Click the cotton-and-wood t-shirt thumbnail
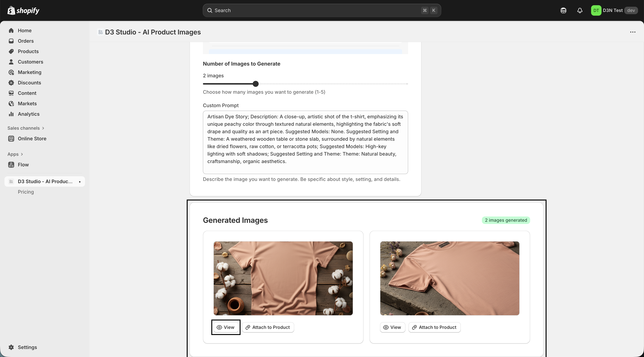 [283, 278]
